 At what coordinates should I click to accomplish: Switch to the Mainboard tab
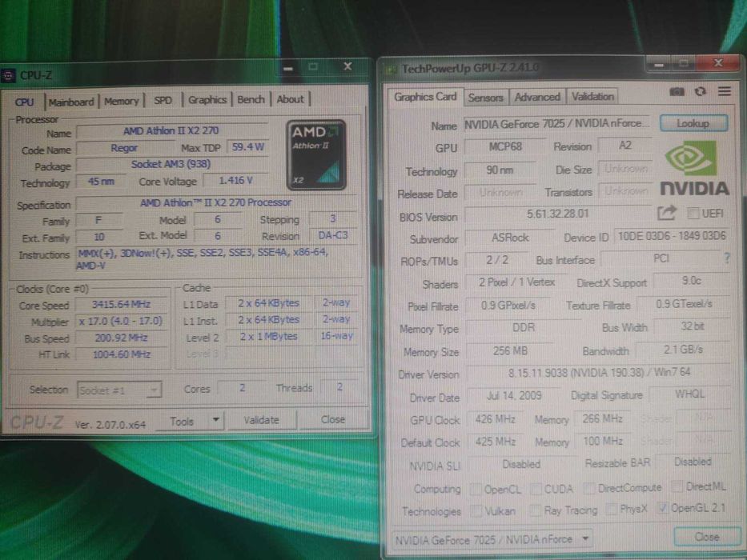(x=71, y=102)
